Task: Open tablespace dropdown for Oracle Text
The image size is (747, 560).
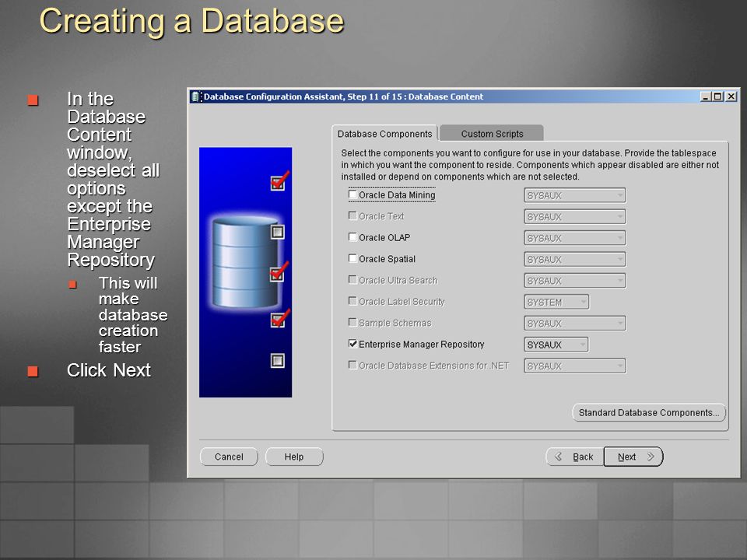Action: 575,217
